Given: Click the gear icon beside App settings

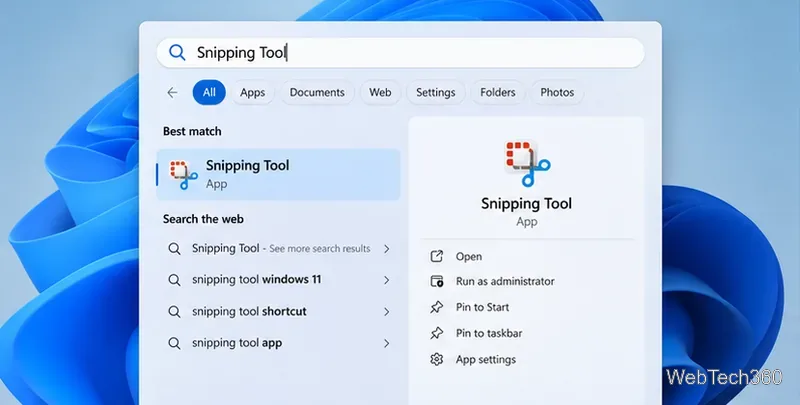Looking at the screenshot, I should click(437, 359).
